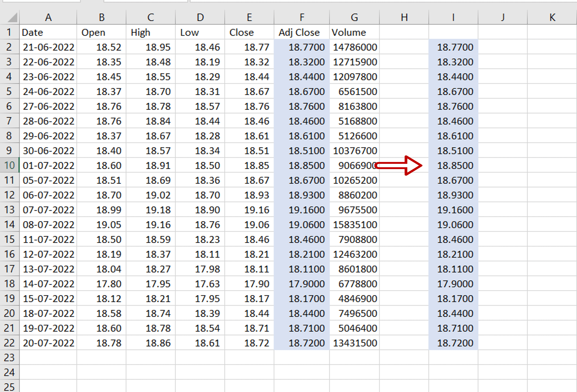Click the Low value 17.63 cell
The height and width of the screenshot is (392, 577).
pyautogui.click(x=200, y=284)
